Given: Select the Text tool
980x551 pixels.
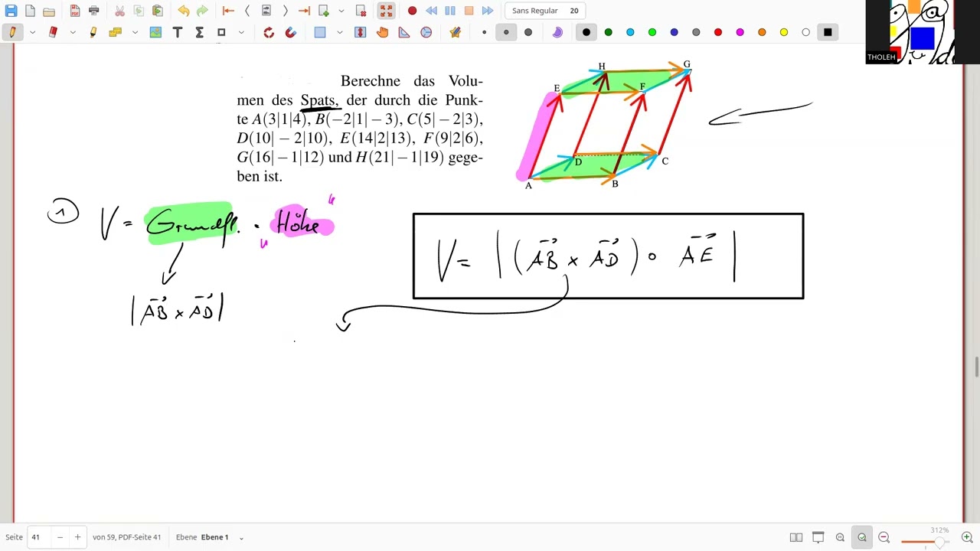Looking at the screenshot, I should pos(178,32).
